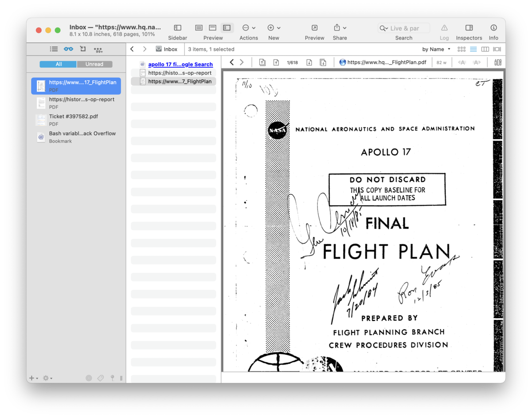Switch sidebar to reading list glasses icon
532x418 pixels.
68,49
